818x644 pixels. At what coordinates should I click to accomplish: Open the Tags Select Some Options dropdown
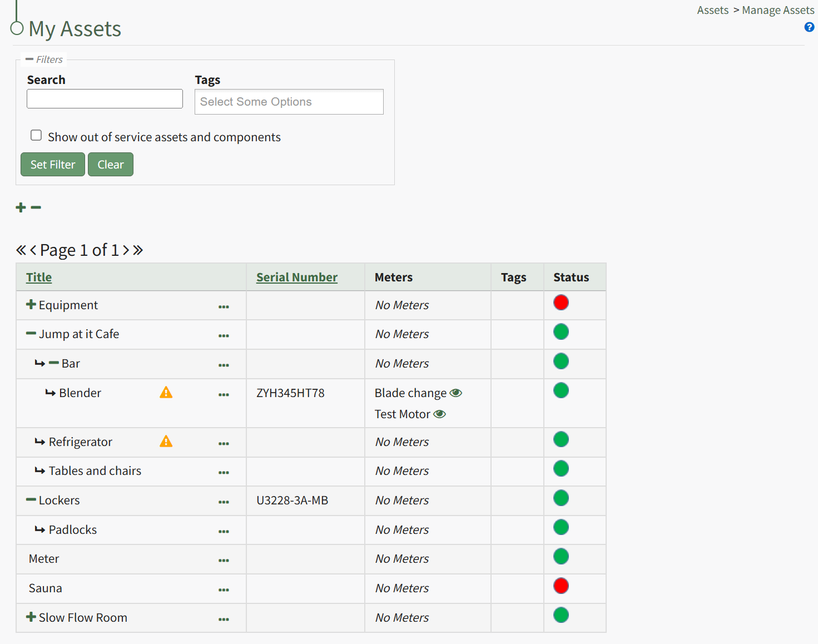[289, 102]
